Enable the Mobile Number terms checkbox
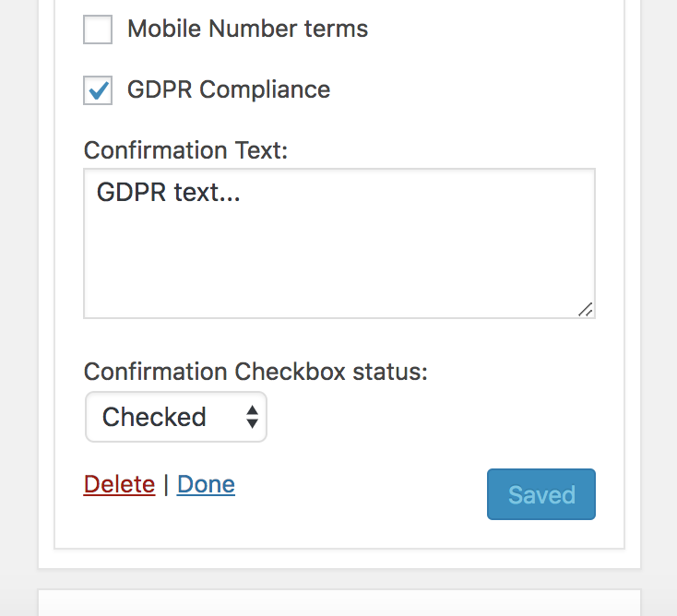The image size is (677, 616). click(x=98, y=30)
